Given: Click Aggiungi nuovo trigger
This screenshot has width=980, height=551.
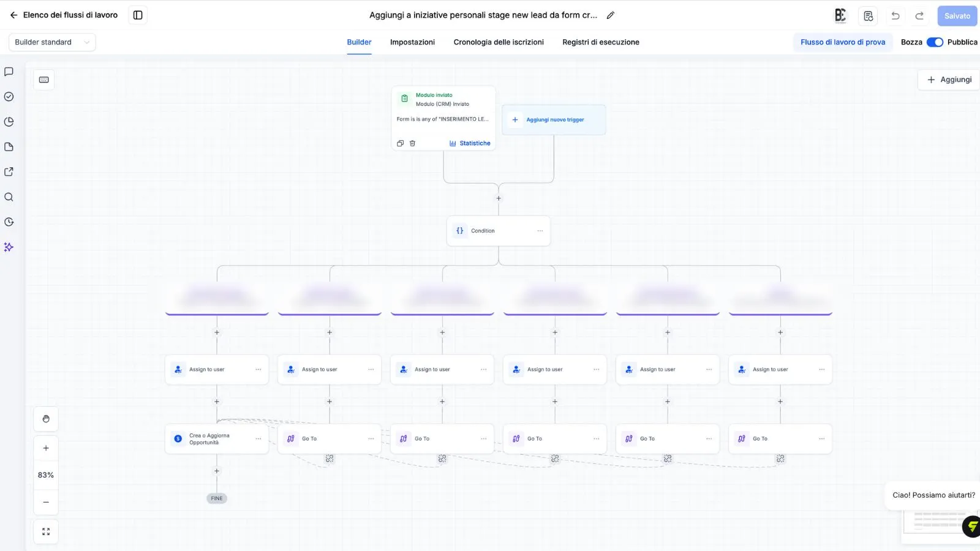Looking at the screenshot, I should click(554, 120).
